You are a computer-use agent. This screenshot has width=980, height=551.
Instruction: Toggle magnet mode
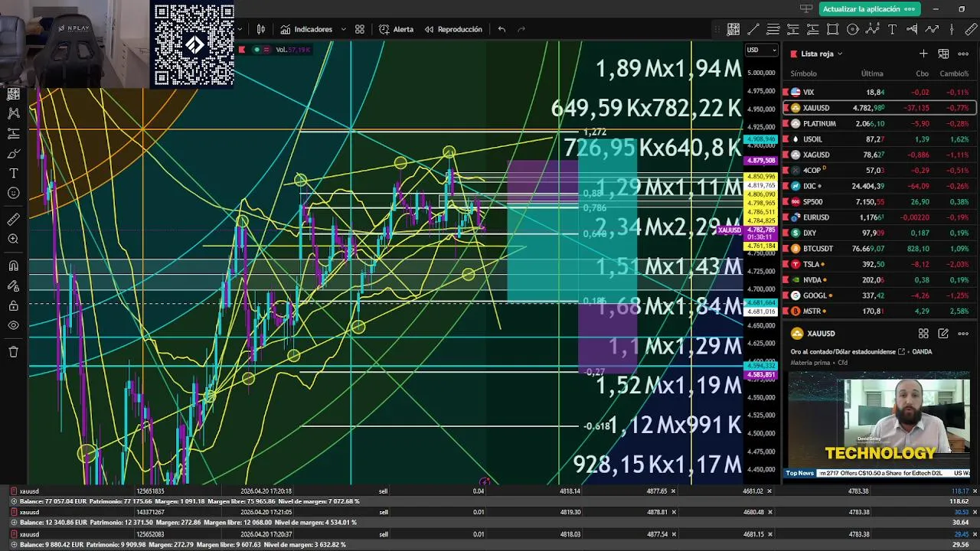click(x=13, y=266)
